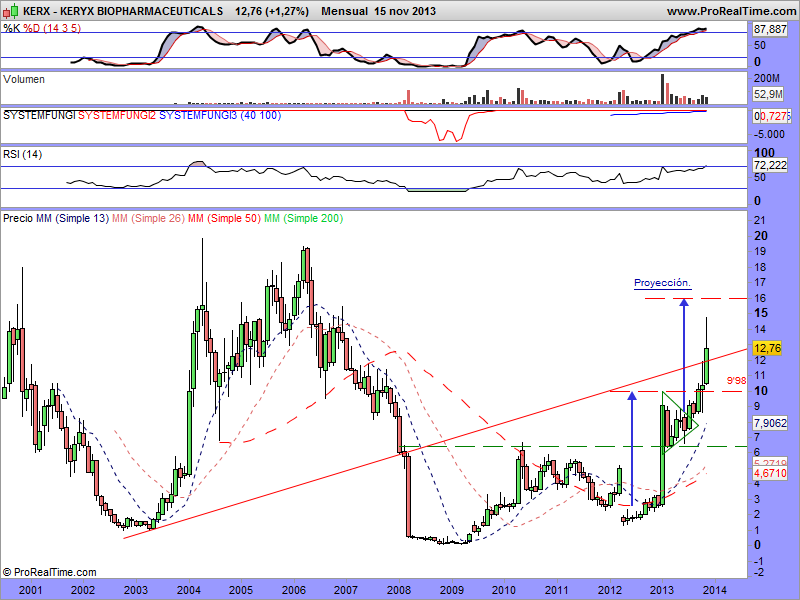Image resolution: width=800 pixels, height=600 pixels.
Task: Click the MM (Simple 26) legend
Action: click(148, 218)
